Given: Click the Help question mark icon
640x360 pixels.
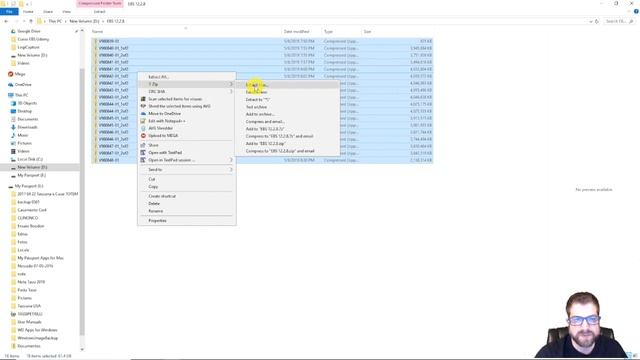Looking at the screenshot, I should pyautogui.click(x=636, y=11).
